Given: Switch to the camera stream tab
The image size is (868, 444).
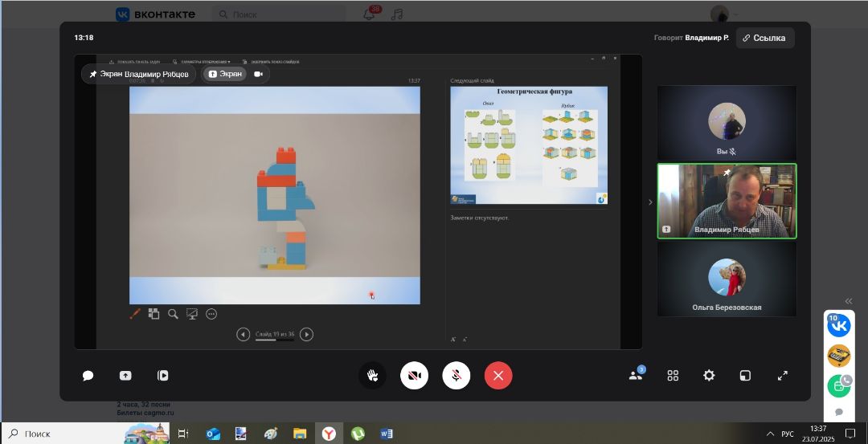Looking at the screenshot, I should tap(259, 74).
